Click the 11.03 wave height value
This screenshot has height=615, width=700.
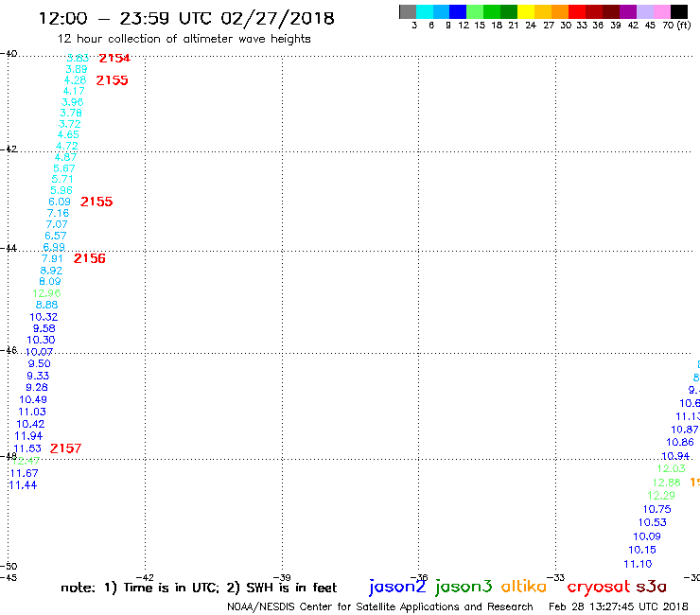coord(32,412)
